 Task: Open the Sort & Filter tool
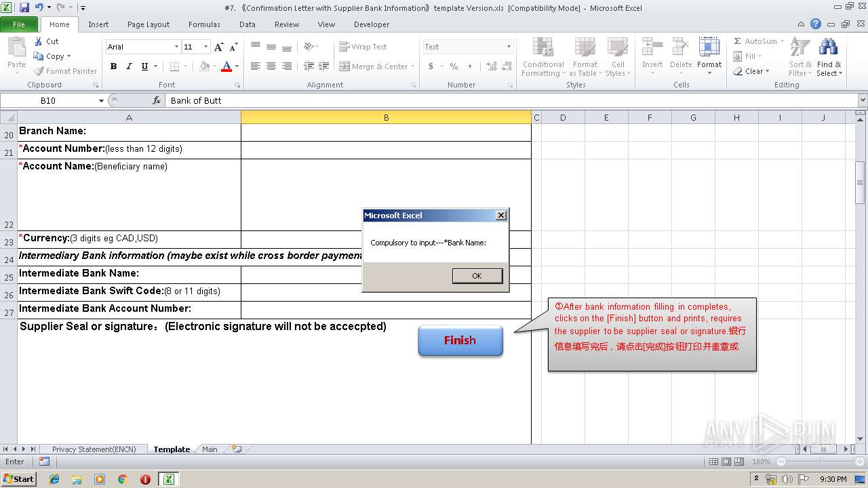click(800, 57)
